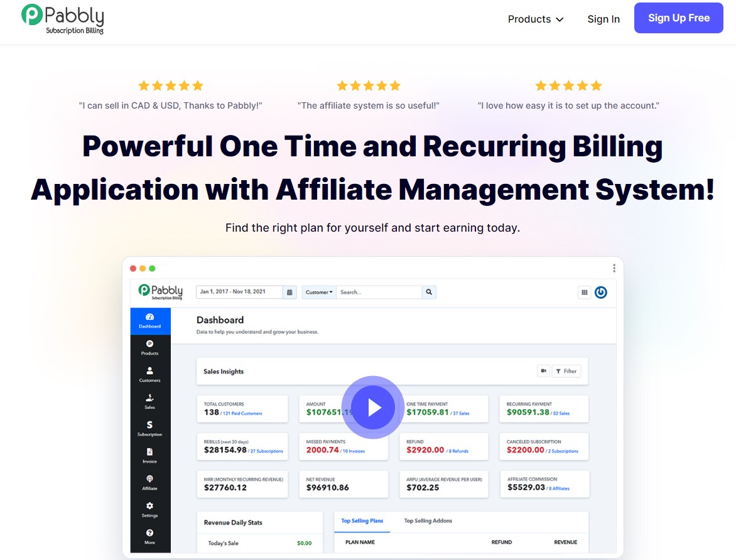
Task: Click the Revenue Daily Stats heading
Action: point(233,522)
